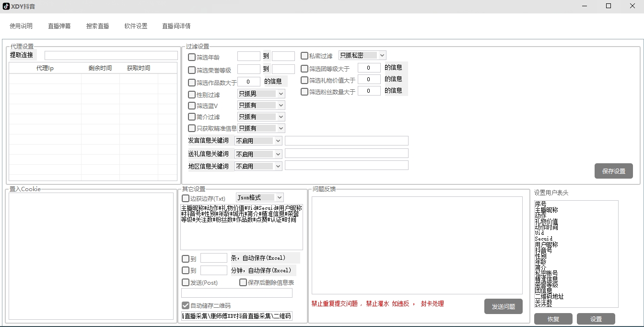This screenshot has height=327, width=644.
Task: Enable the 筛选荣誉等级 checkbox
Action: (x=192, y=70)
